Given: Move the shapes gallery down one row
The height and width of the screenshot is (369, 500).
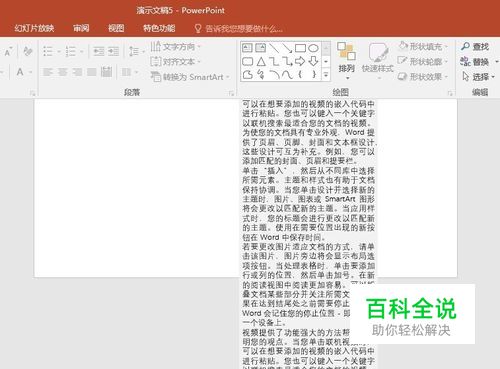Looking at the screenshot, I should tap(326, 62).
